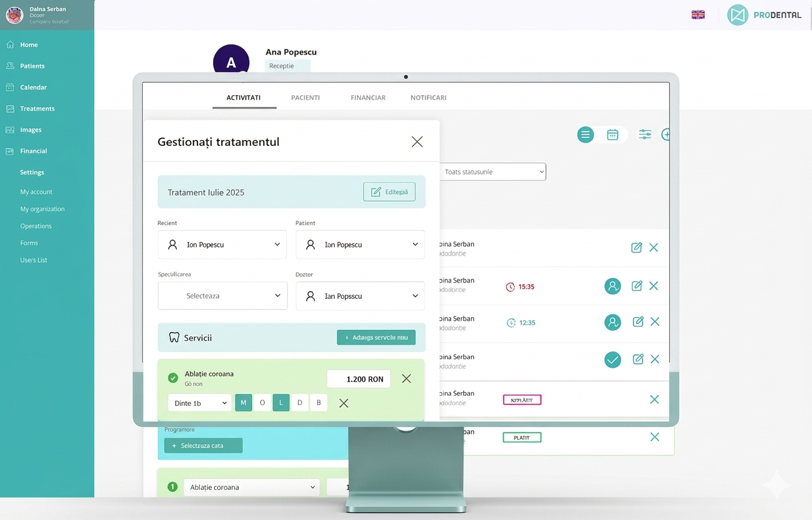Viewport: 812px width, 520px height.
Task: Switch to calendar view icon
Action: (613, 135)
